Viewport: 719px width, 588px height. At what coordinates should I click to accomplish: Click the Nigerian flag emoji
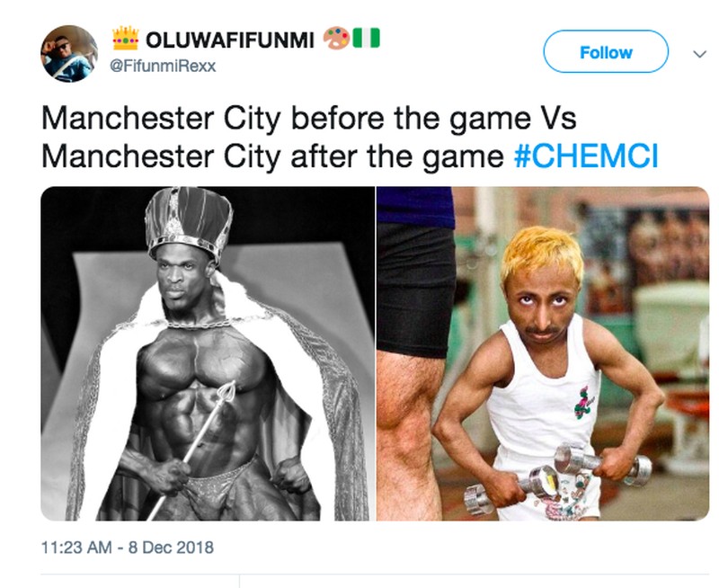pyautogui.click(x=366, y=39)
